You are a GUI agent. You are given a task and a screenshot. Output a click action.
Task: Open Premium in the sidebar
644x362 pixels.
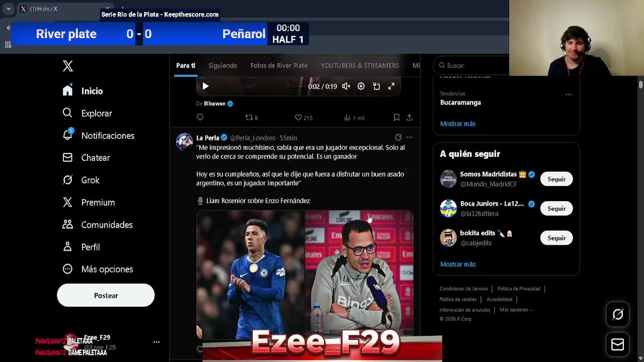pyautogui.click(x=89, y=202)
